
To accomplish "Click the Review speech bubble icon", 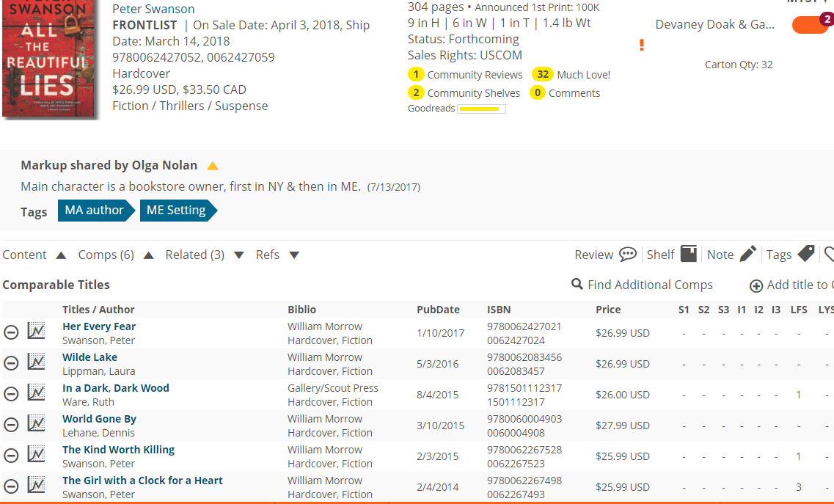I will point(628,255).
